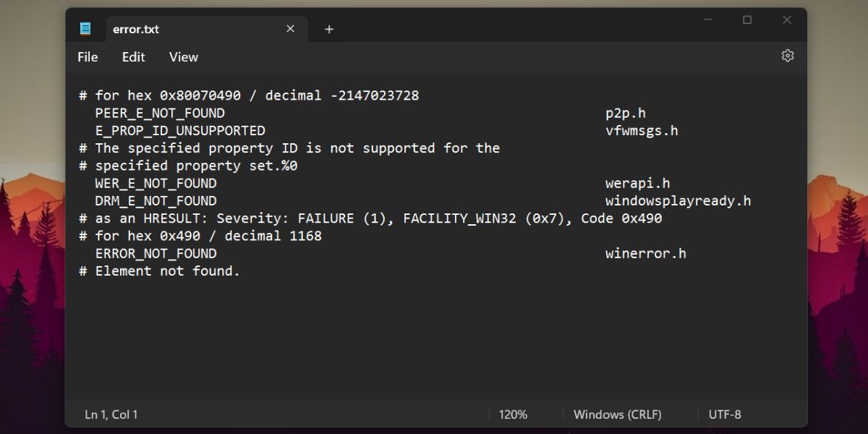Place the cursor in the "Element not found." line
Viewport: 868px width, 434px height.
(x=167, y=271)
